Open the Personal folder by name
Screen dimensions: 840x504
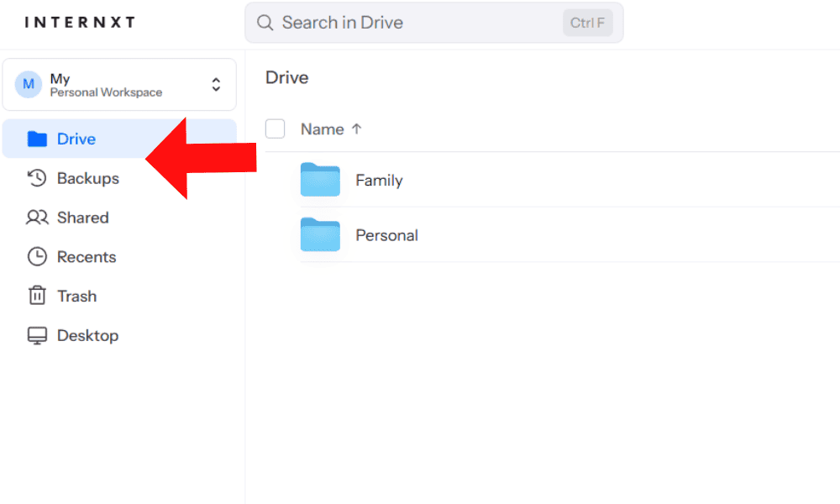pyautogui.click(x=386, y=236)
